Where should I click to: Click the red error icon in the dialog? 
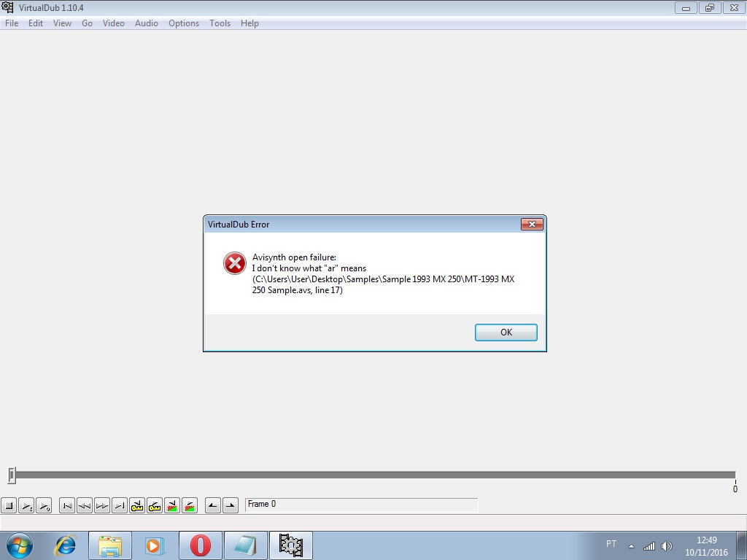point(234,263)
